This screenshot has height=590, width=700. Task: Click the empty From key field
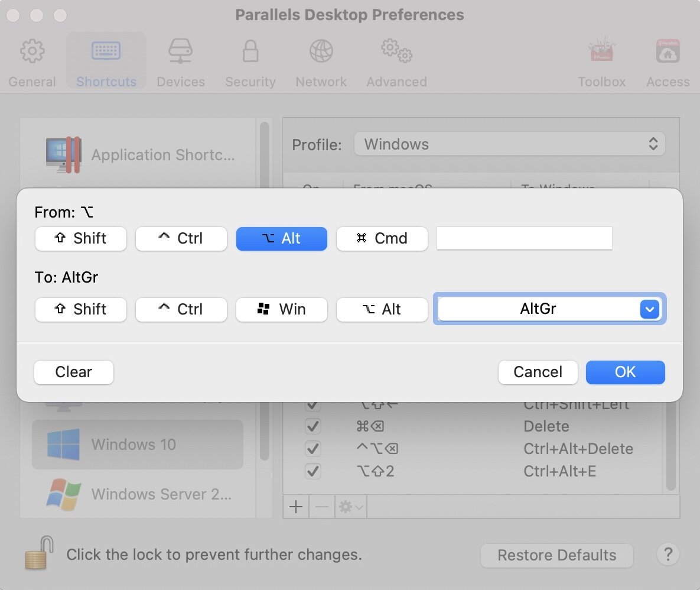click(524, 238)
